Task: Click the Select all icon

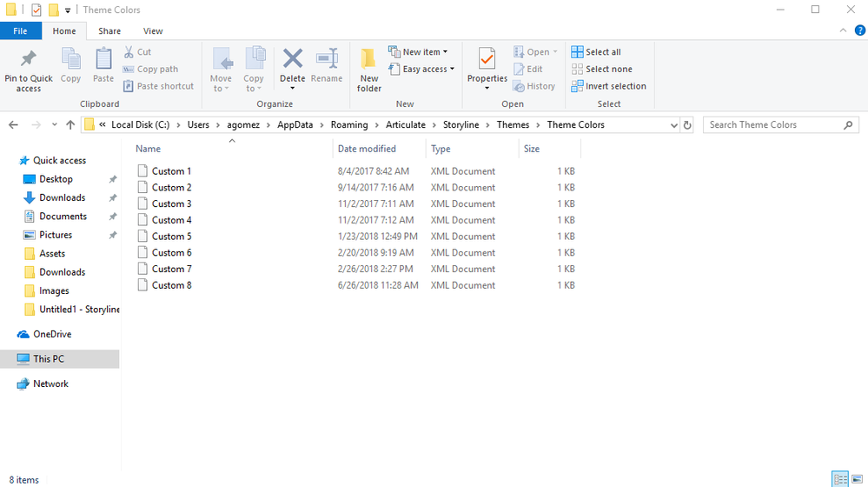Action: [577, 52]
